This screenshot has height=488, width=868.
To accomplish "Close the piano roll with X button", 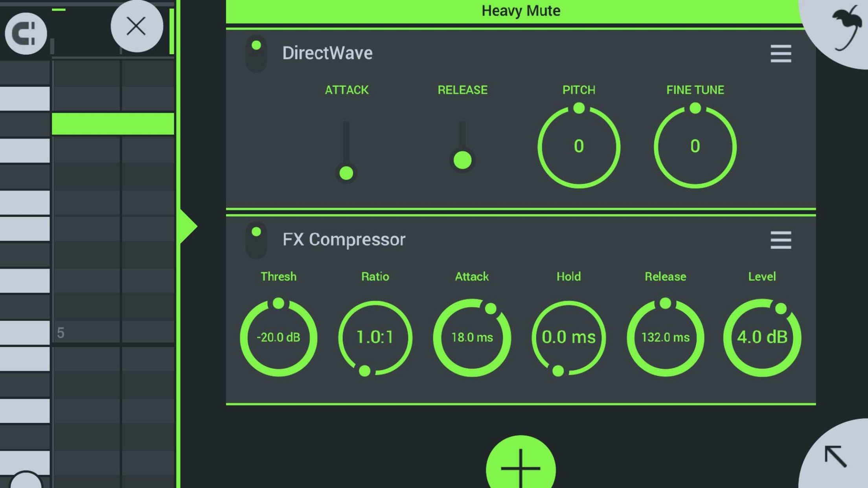I will tap(136, 27).
